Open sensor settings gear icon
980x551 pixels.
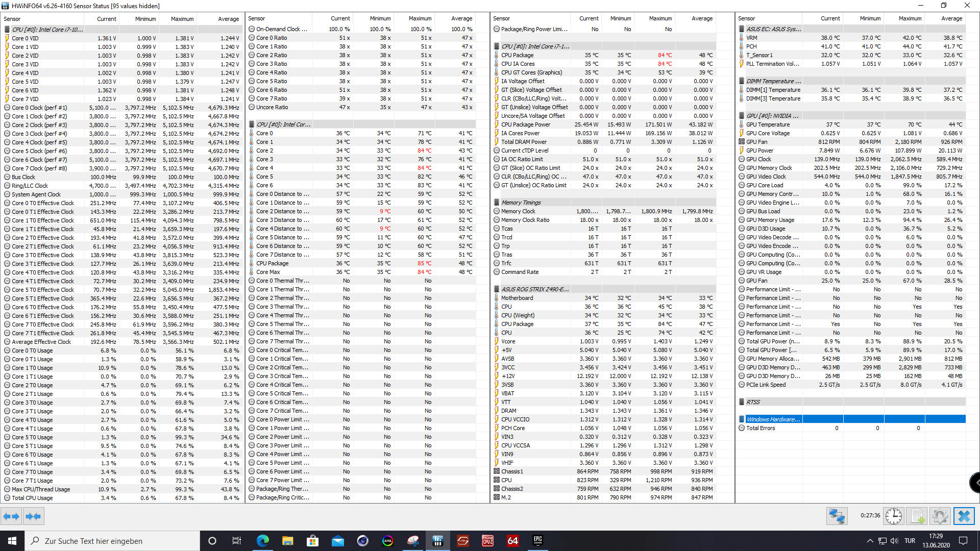tap(940, 516)
